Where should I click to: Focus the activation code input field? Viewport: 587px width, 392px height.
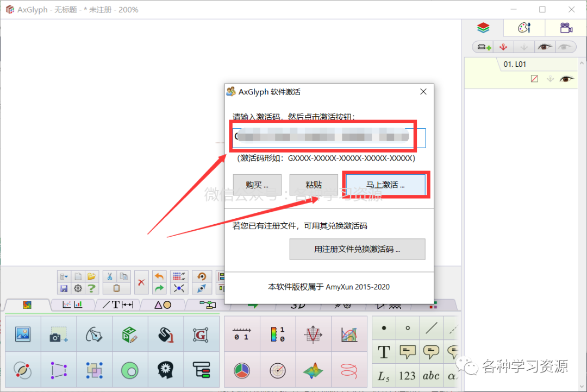tap(329, 138)
